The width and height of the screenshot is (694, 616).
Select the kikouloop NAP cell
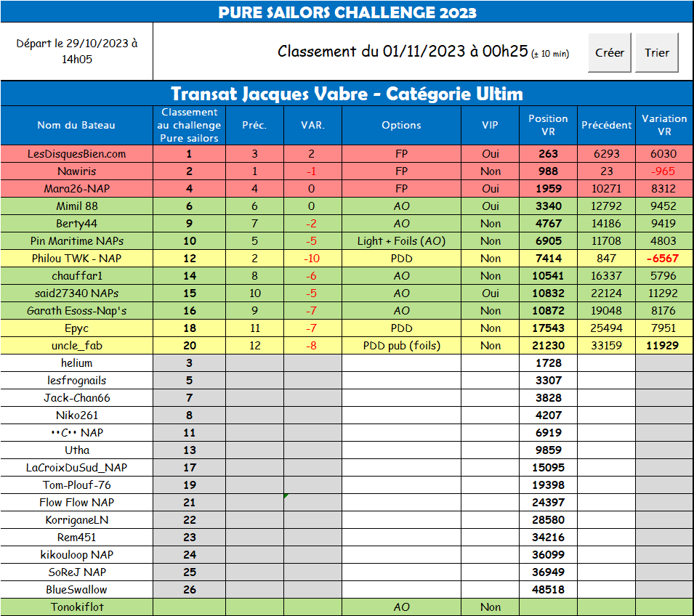pyautogui.click(x=76, y=555)
